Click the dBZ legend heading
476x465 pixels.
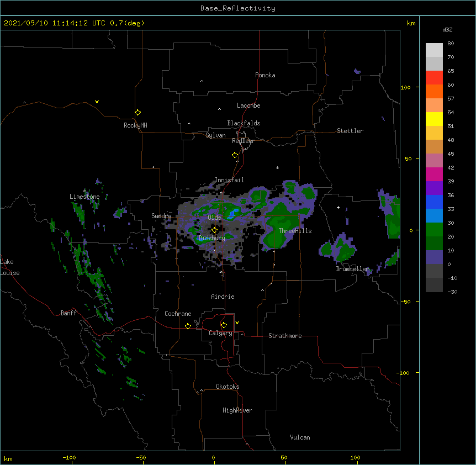point(447,29)
